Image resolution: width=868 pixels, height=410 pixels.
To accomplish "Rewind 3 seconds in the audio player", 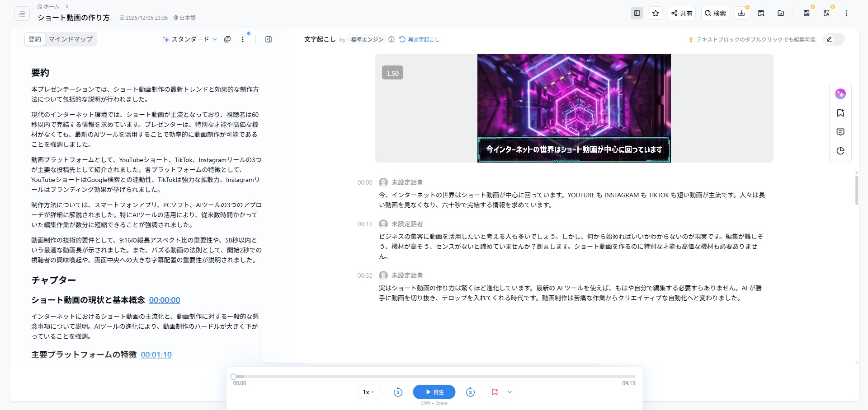I will (398, 392).
